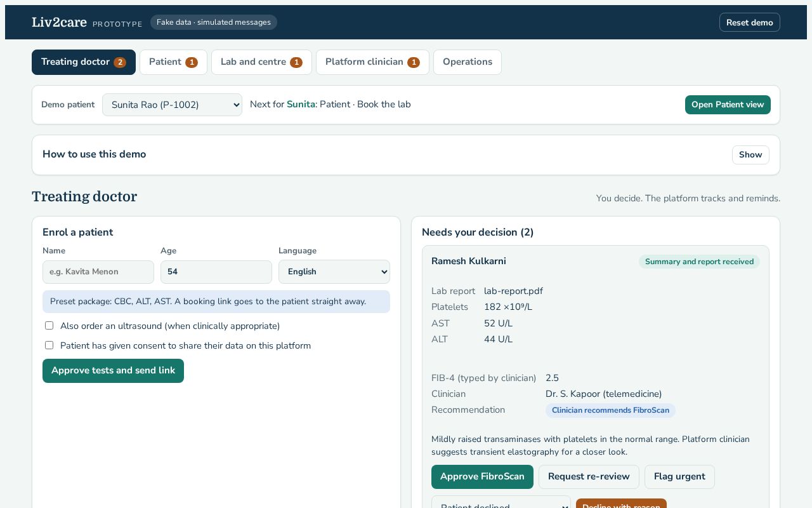
Task: Open the Lab and centre tab
Action: (261, 62)
